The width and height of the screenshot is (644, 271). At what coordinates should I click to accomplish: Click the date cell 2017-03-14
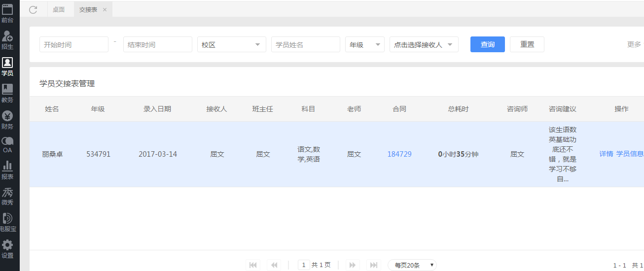pyautogui.click(x=157, y=154)
